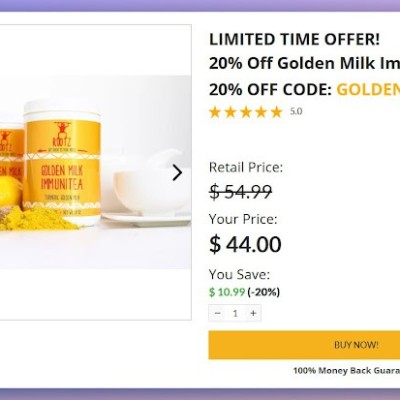Screen dimensions: 400x400
Task: Click the third rating star
Action: pos(246,112)
